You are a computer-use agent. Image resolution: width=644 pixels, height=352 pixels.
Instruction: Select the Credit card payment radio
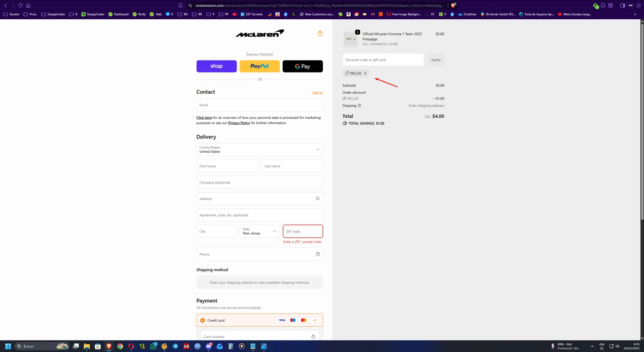click(203, 320)
